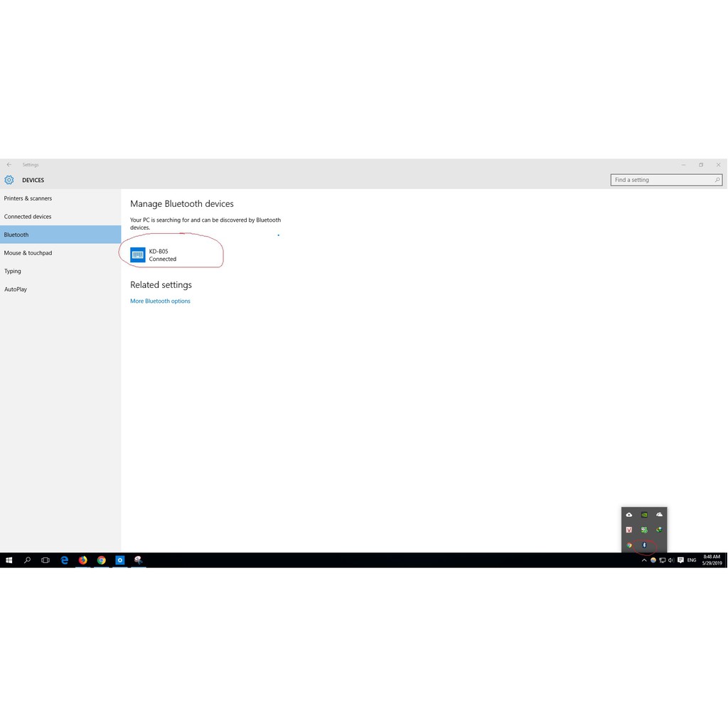Open Firefox from the taskbar
Screen dimensions: 728x728
(x=82, y=560)
